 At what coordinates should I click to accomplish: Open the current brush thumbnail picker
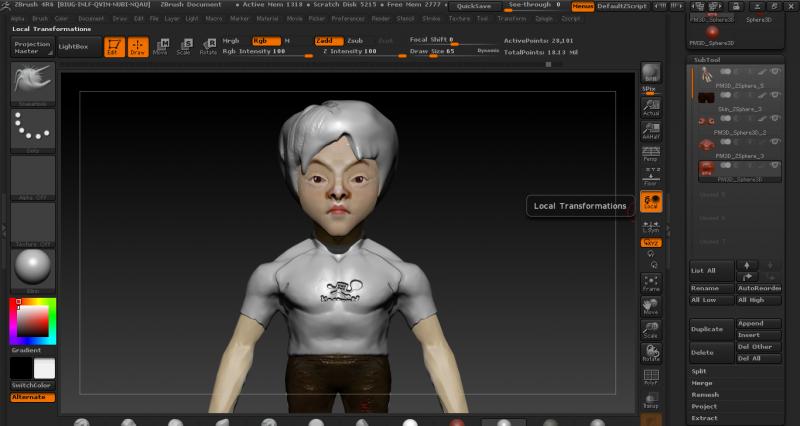[x=33, y=84]
